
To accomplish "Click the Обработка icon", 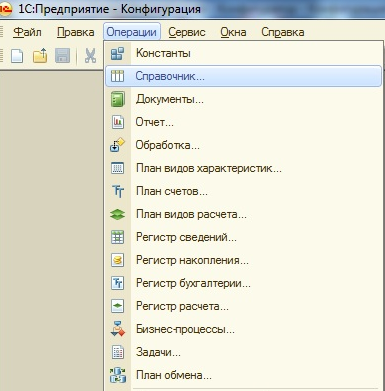I will coord(117,145).
